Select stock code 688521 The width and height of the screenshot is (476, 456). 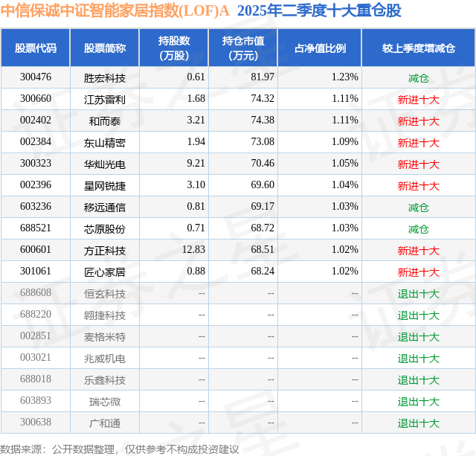36,228
